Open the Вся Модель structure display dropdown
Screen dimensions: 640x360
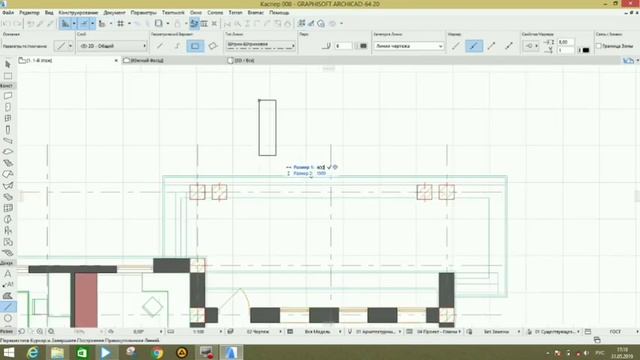click(319, 332)
